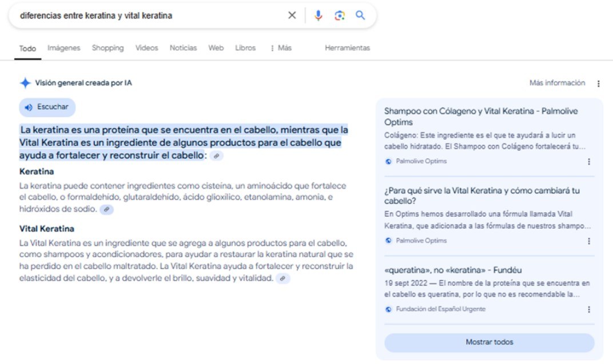Click Más información link
Viewport: 613px width, 364px height.
pos(557,83)
